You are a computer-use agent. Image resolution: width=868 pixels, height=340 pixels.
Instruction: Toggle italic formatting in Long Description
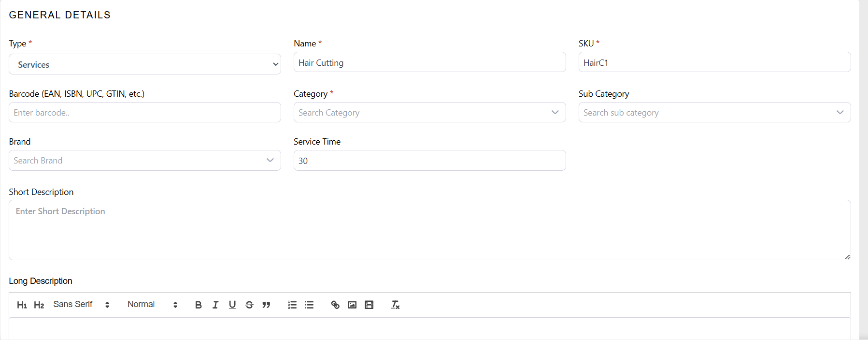click(215, 305)
